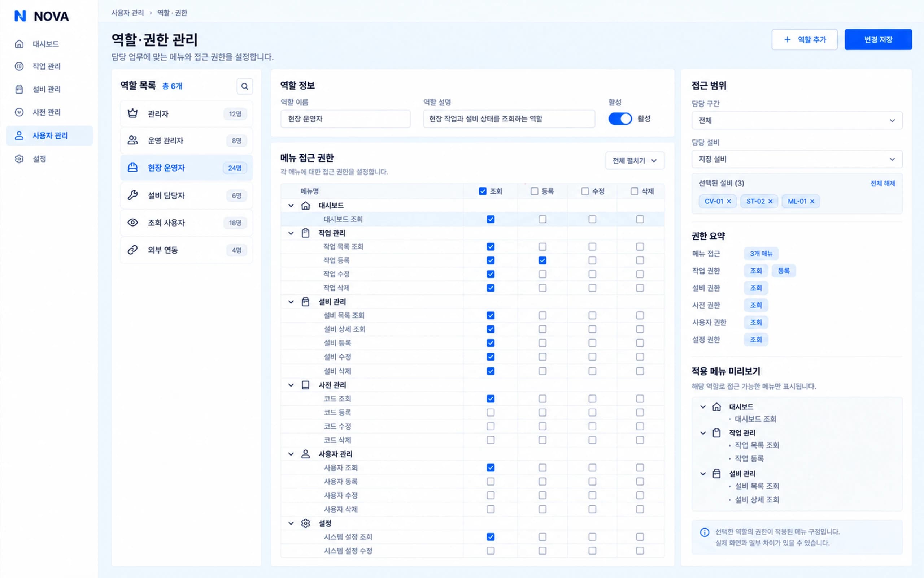Click the eye icon of 조회 사용자 role

coord(132,223)
